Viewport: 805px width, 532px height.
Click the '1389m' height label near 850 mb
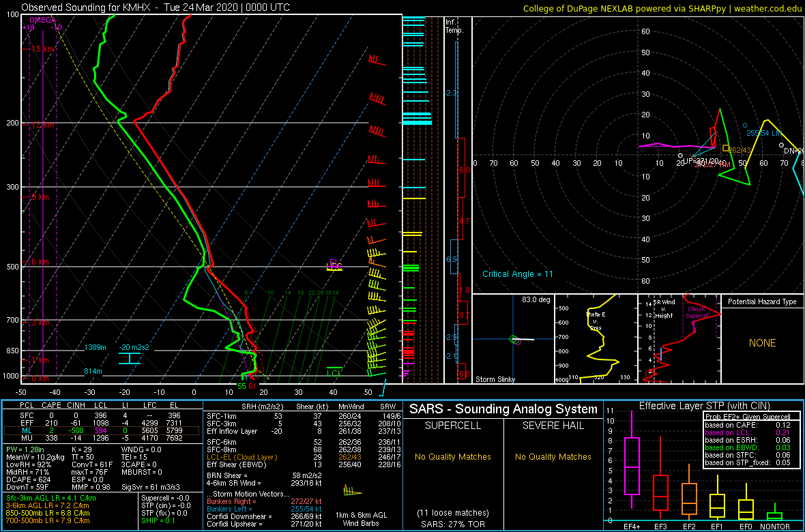pos(96,348)
